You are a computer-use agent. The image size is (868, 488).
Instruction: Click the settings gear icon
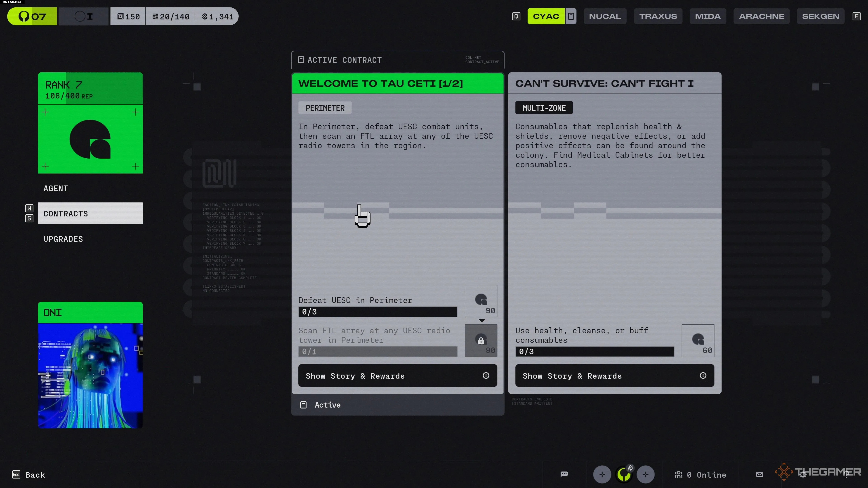(803, 475)
